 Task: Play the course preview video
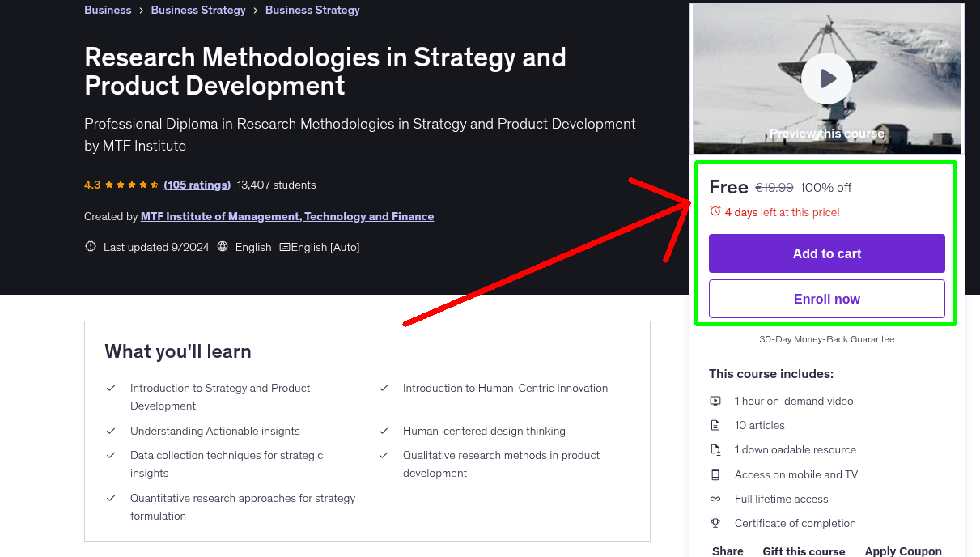point(826,79)
